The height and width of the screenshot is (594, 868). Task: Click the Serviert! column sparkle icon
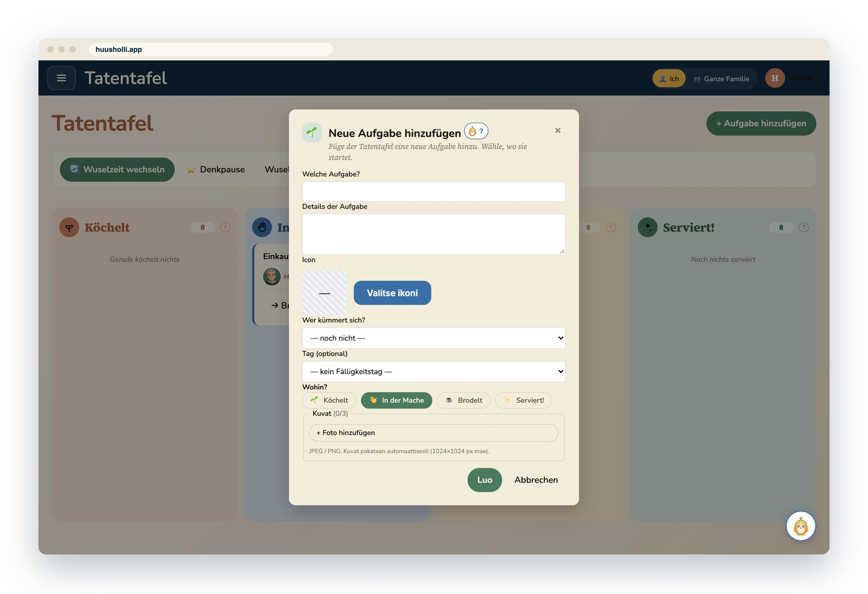pyautogui.click(x=648, y=227)
